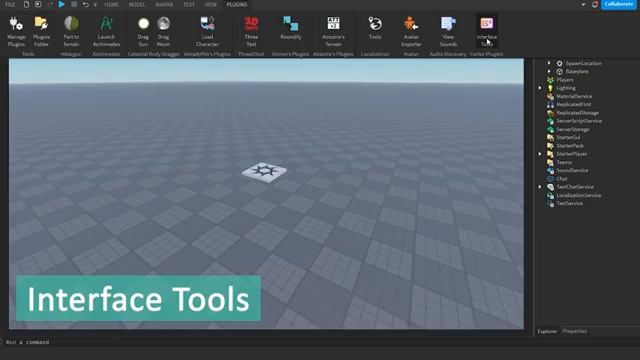Select the Players service icon in Explorer

coord(550,80)
